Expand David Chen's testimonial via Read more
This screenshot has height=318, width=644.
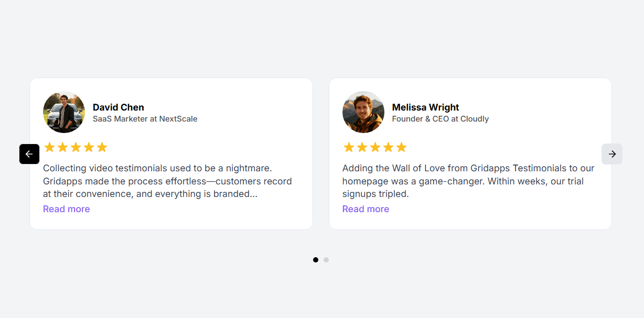66,209
